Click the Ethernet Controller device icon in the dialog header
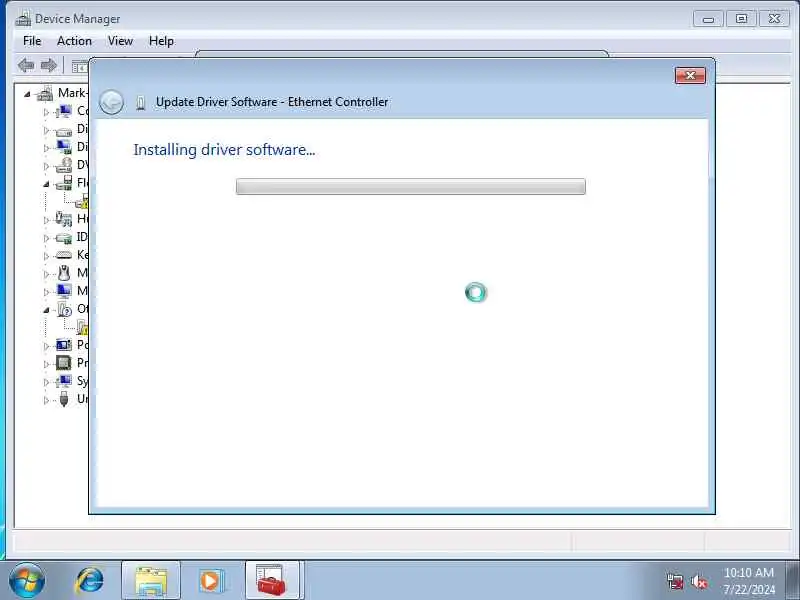The width and height of the screenshot is (800, 600). (141, 103)
